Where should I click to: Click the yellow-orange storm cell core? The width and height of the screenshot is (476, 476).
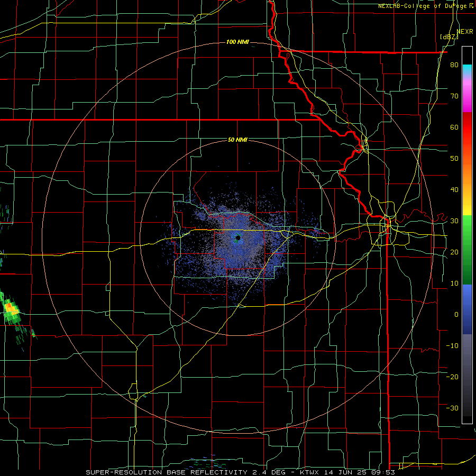[11, 308]
